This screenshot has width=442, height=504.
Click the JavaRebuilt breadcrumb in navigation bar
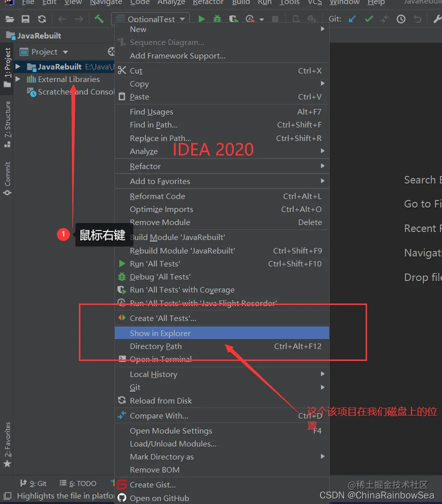33,35
